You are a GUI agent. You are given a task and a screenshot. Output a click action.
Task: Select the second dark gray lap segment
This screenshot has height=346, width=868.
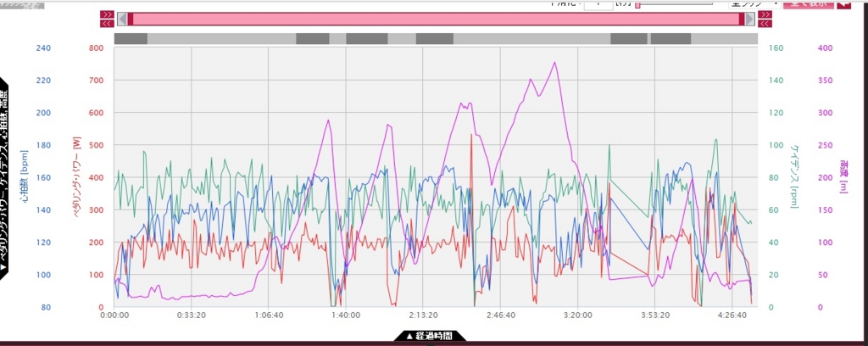pyautogui.click(x=313, y=39)
